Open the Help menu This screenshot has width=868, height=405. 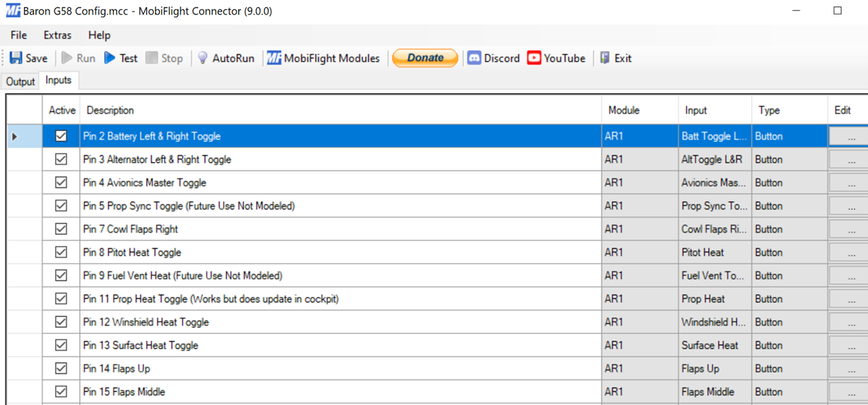click(x=99, y=35)
